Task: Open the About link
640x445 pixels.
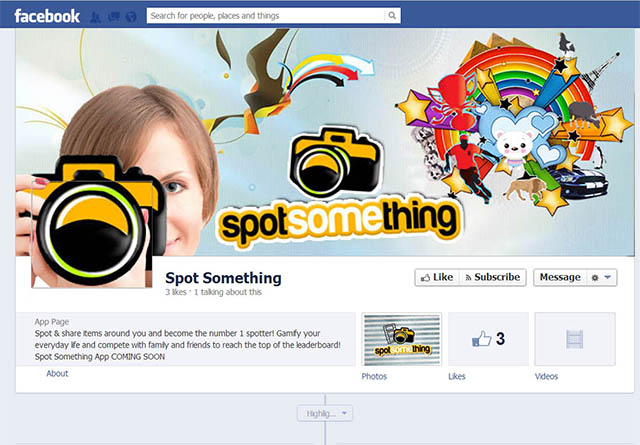Action: click(x=57, y=373)
